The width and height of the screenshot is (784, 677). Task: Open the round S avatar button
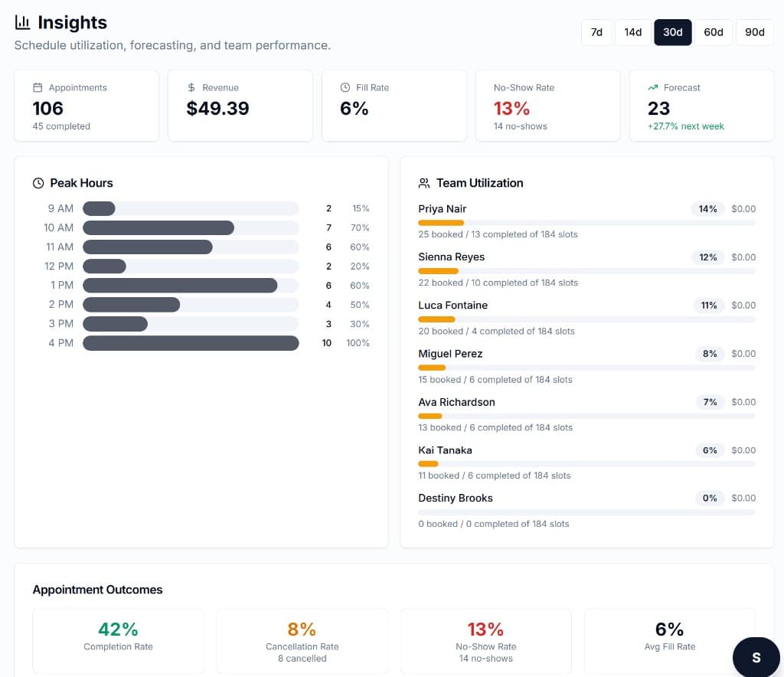(756, 657)
